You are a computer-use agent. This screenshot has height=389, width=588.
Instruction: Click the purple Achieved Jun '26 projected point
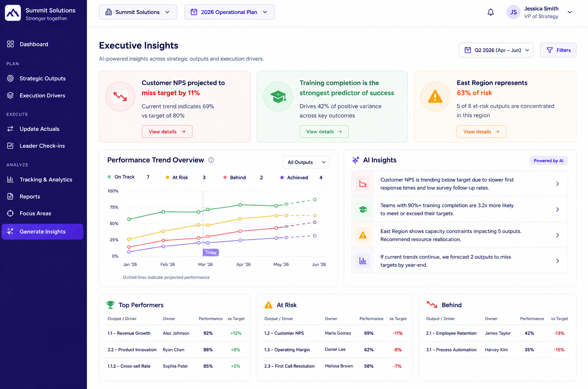coord(315,236)
